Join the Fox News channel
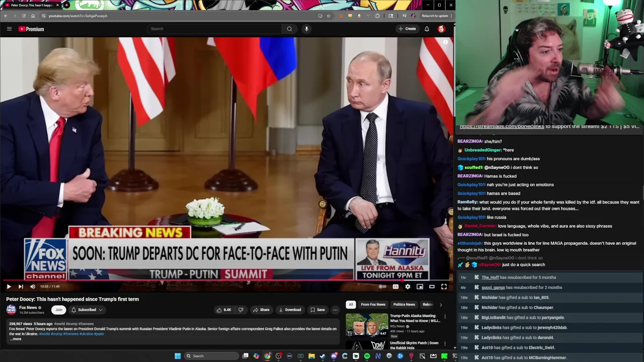 [x=59, y=310]
